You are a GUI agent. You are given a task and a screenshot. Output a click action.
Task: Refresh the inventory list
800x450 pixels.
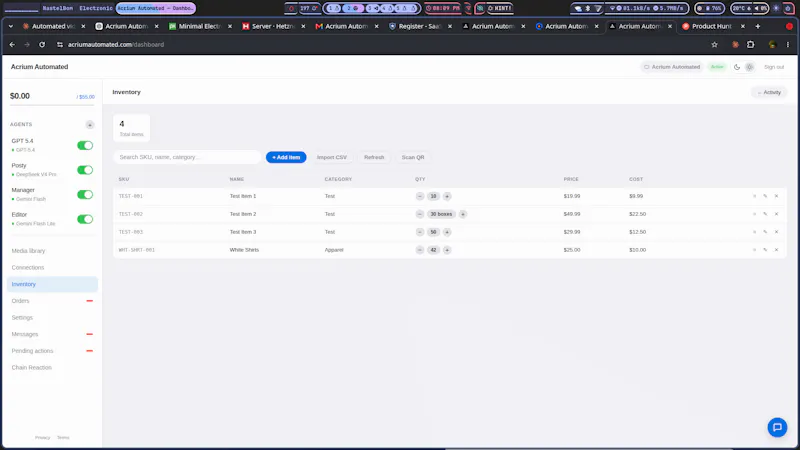click(374, 157)
